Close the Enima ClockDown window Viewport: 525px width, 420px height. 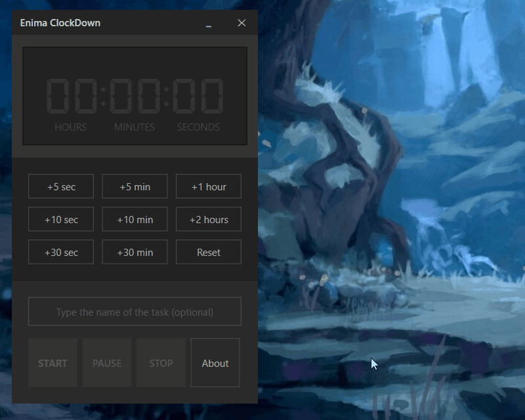241,23
